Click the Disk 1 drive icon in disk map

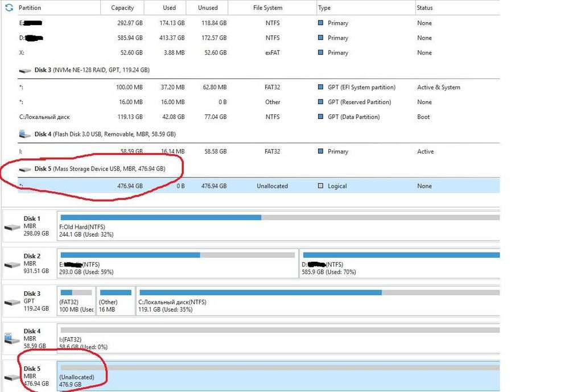pos(13,227)
